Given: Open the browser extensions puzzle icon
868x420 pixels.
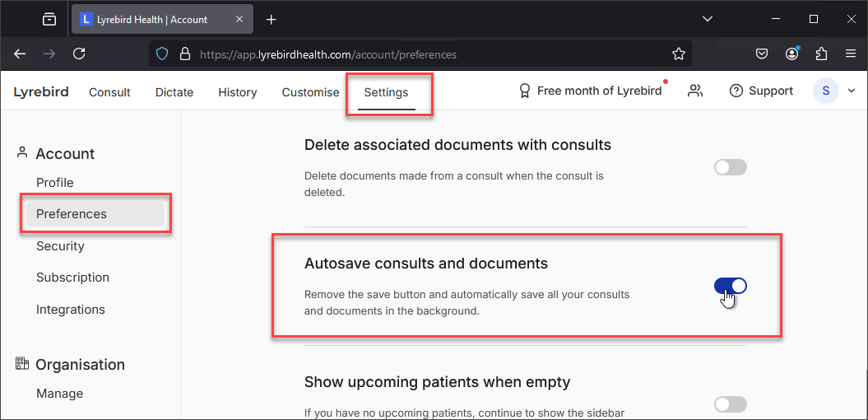Looking at the screenshot, I should (x=821, y=54).
